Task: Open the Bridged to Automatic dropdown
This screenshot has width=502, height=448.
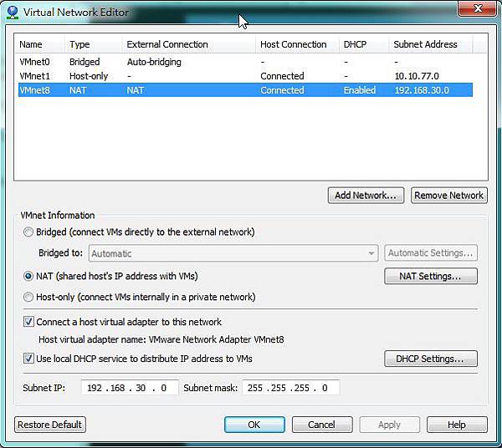Action: coord(233,253)
